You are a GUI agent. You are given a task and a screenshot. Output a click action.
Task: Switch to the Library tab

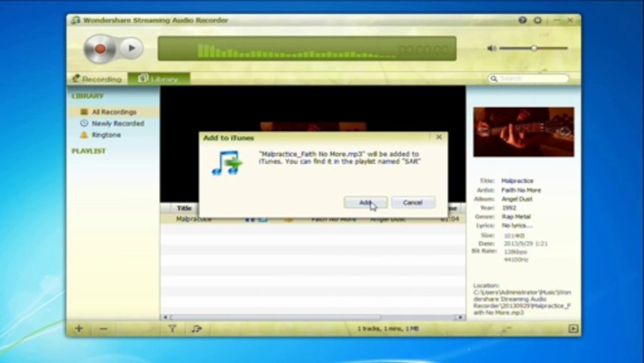(159, 79)
